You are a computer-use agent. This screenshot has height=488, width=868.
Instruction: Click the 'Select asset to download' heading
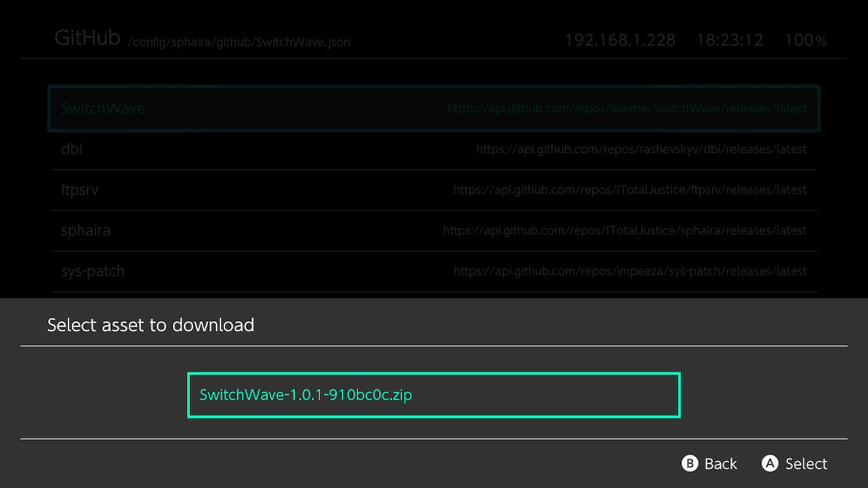coord(151,325)
